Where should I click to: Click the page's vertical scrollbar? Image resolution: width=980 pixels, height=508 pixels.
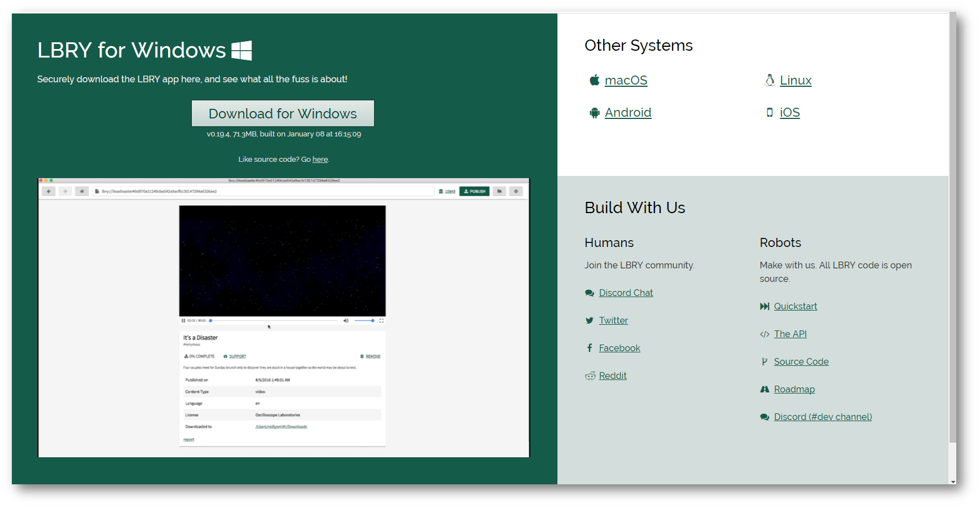point(953,227)
